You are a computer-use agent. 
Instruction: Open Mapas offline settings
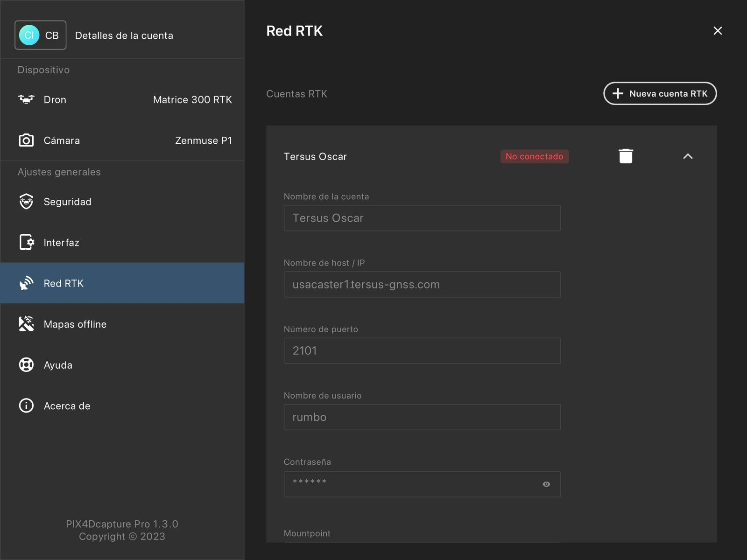coord(122,324)
